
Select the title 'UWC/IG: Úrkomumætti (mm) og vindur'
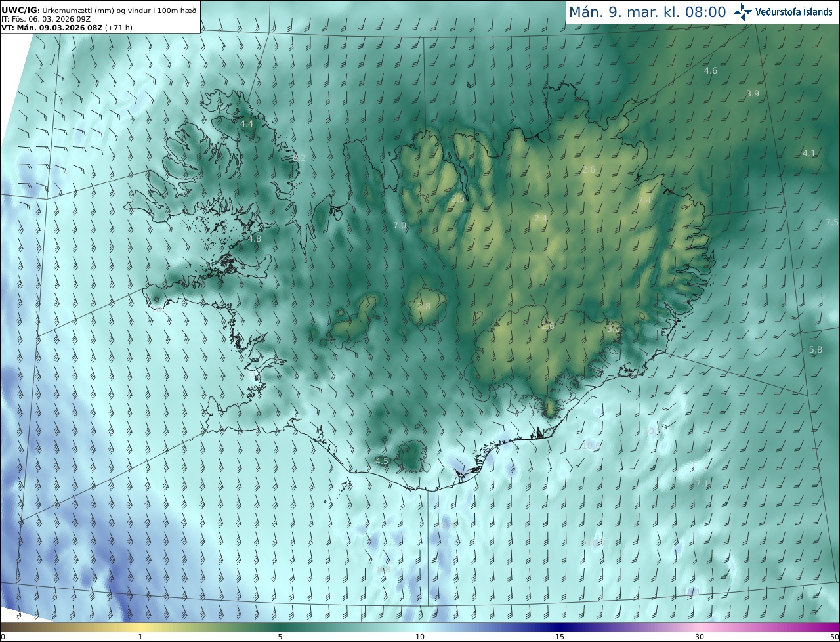[x=77, y=10]
